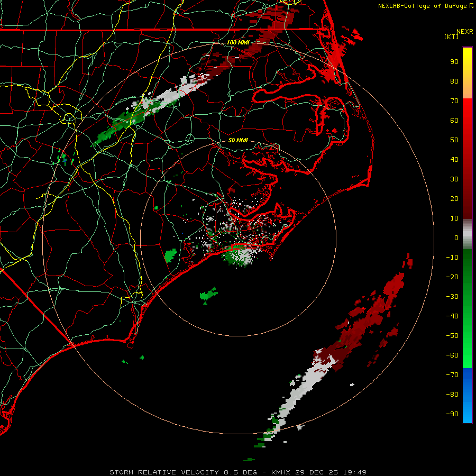
Task: Click the 80 value on the velocity scale
Action: [x=454, y=81]
